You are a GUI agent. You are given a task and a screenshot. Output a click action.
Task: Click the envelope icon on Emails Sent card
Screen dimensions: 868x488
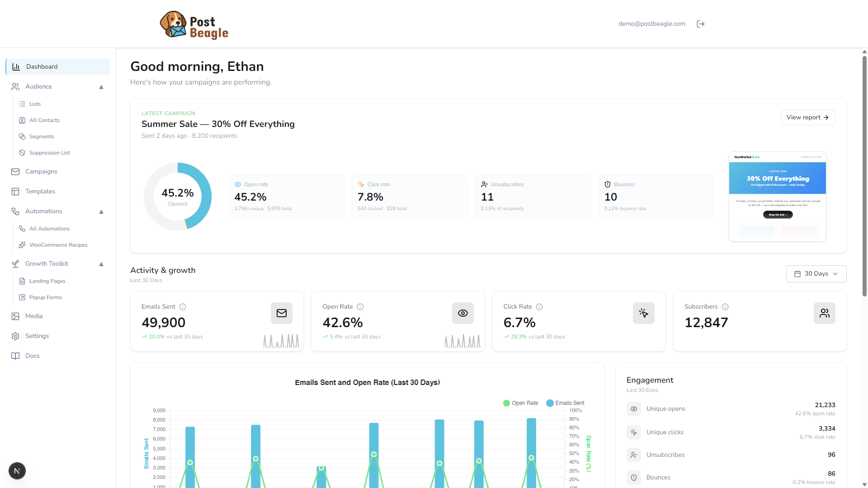coord(282,313)
